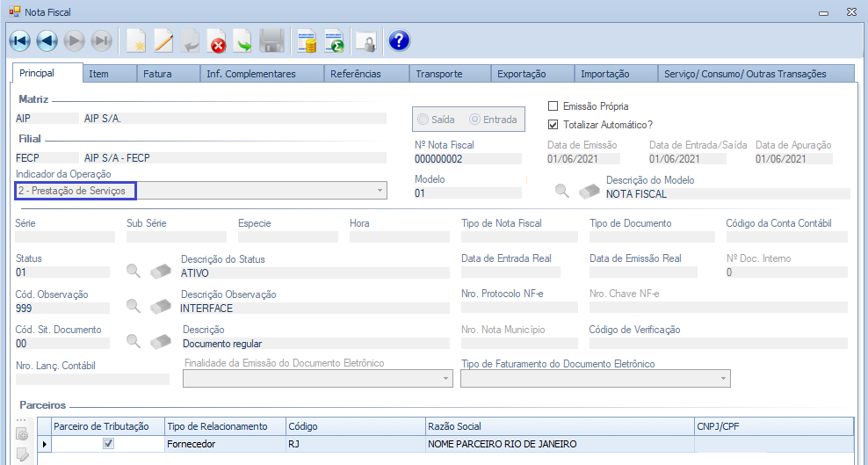This screenshot has height=465, width=868.
Task: Search Status with the magnifier icon
Action: [x=134, y=271]
